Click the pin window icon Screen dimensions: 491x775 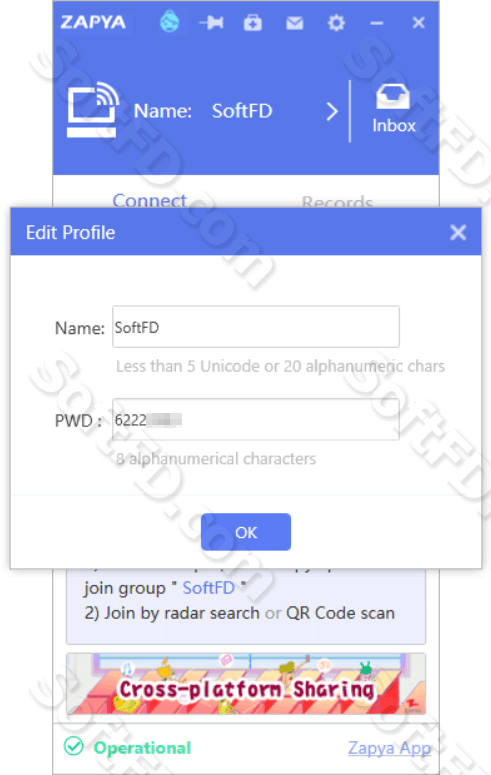(x=211, y=22)
